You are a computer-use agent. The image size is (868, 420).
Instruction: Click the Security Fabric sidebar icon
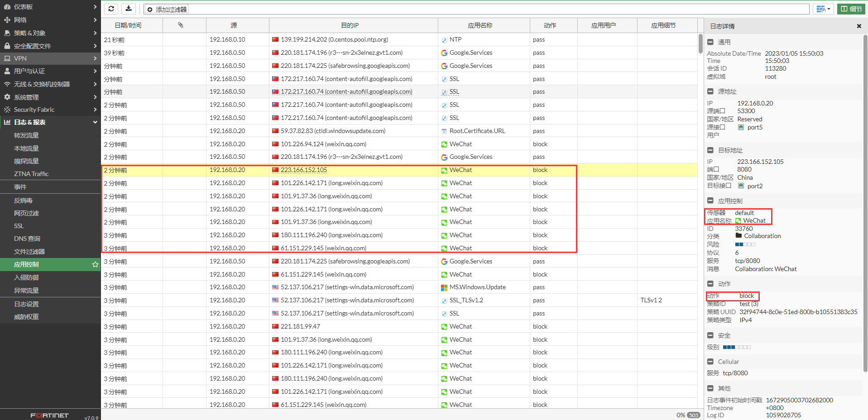(7, 110)
